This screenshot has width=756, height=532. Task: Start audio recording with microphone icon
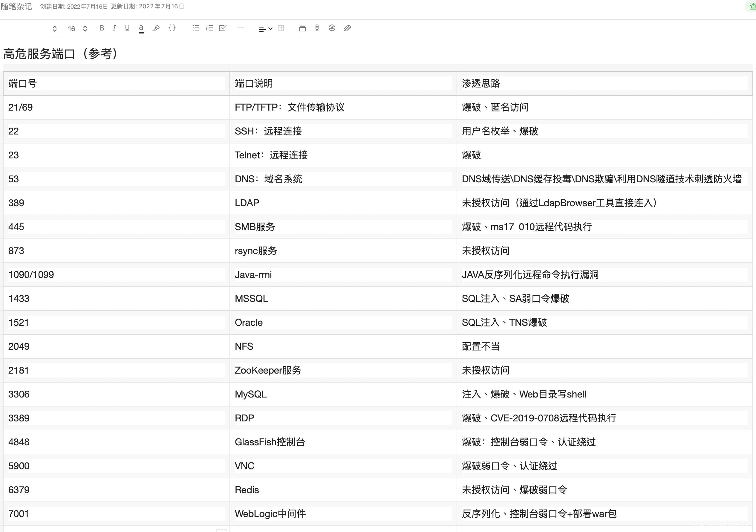[x=317, y=28]
